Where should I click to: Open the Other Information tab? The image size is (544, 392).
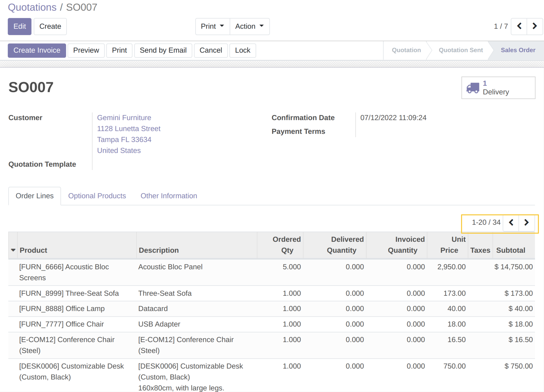(x=169, y=196)
